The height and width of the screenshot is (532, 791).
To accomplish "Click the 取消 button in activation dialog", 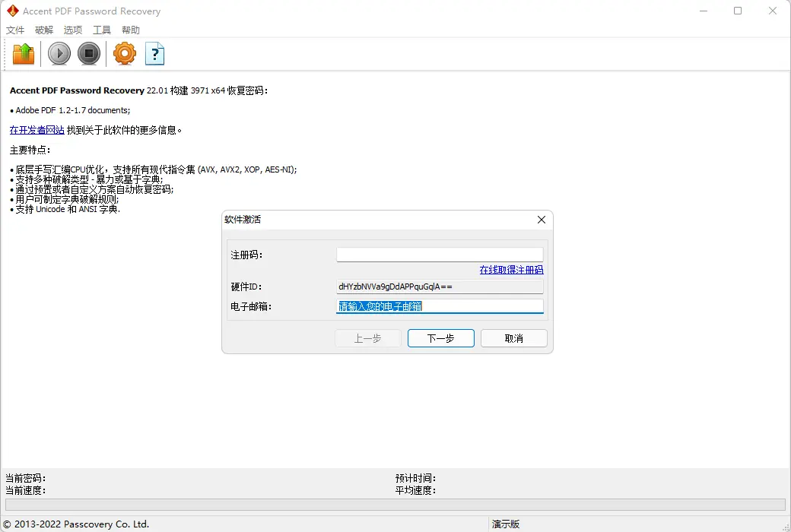I will (x=514, y=338).
